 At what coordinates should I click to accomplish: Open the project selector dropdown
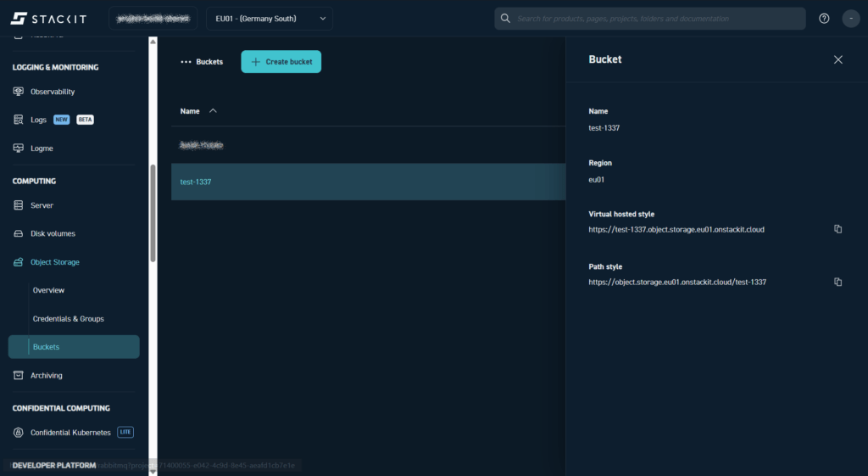click(153, 19)
